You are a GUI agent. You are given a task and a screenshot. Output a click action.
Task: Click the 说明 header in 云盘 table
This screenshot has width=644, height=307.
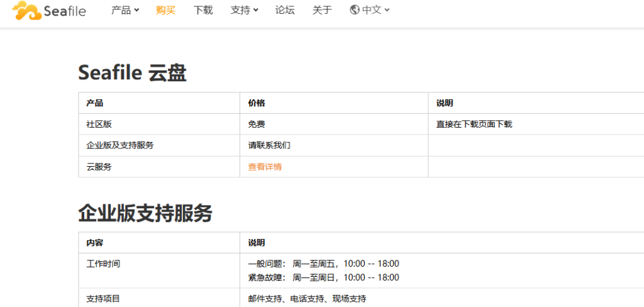(536, 103)
